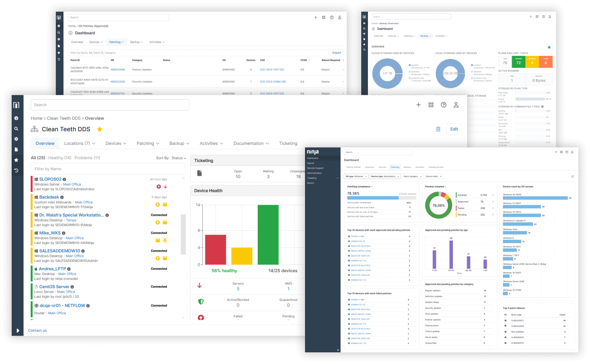Click the trash icon next to Edit

tap(438, 129)
